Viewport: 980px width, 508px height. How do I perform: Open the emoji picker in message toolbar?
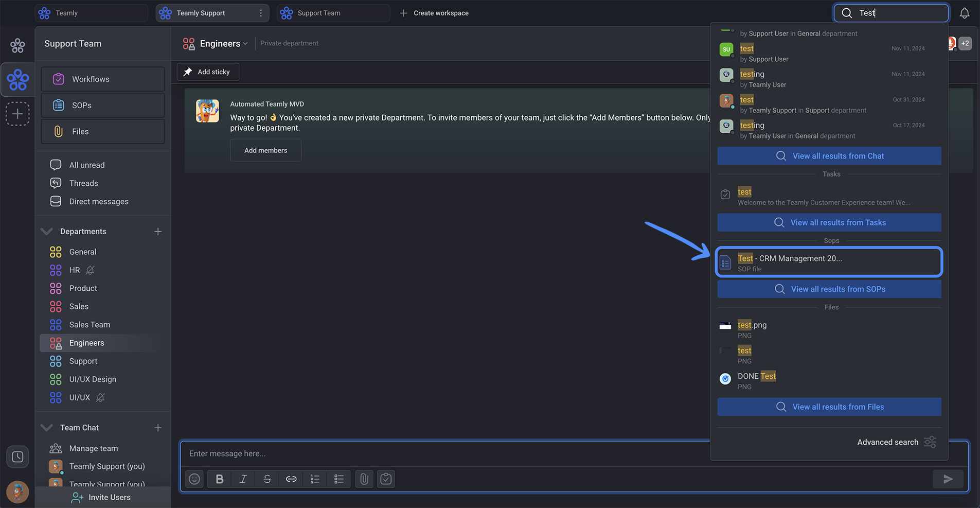194,479
